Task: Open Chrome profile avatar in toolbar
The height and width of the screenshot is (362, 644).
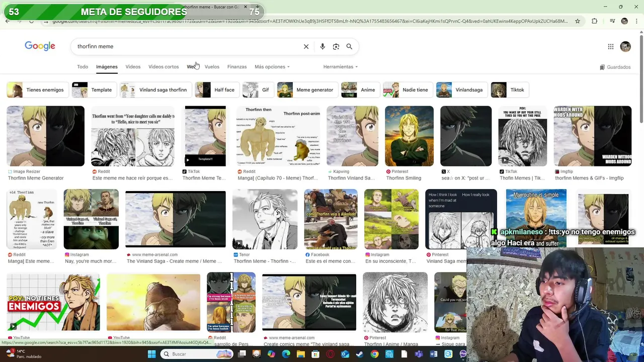Action: coord(624,21)
